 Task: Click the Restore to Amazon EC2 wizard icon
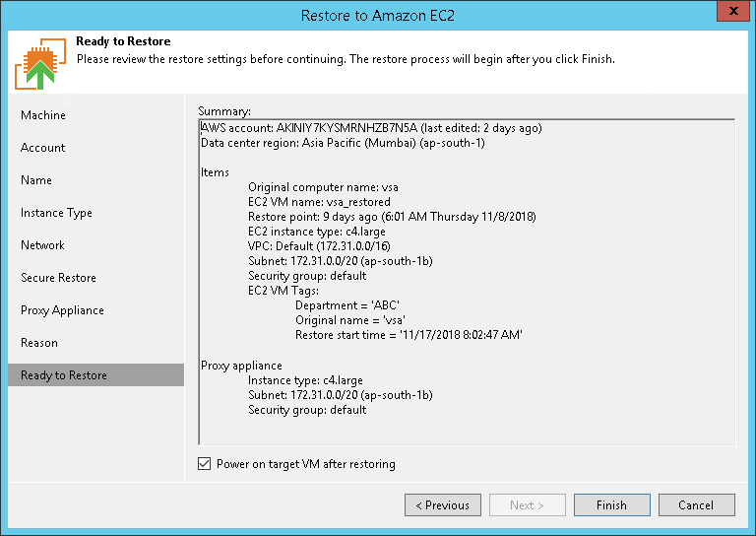pyautogui.click(x=40, y=63)
